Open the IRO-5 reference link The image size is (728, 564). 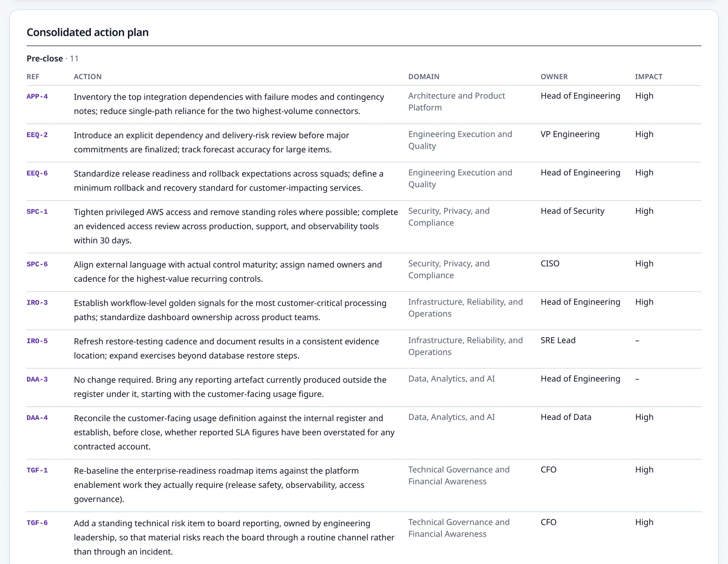(37, 341)
